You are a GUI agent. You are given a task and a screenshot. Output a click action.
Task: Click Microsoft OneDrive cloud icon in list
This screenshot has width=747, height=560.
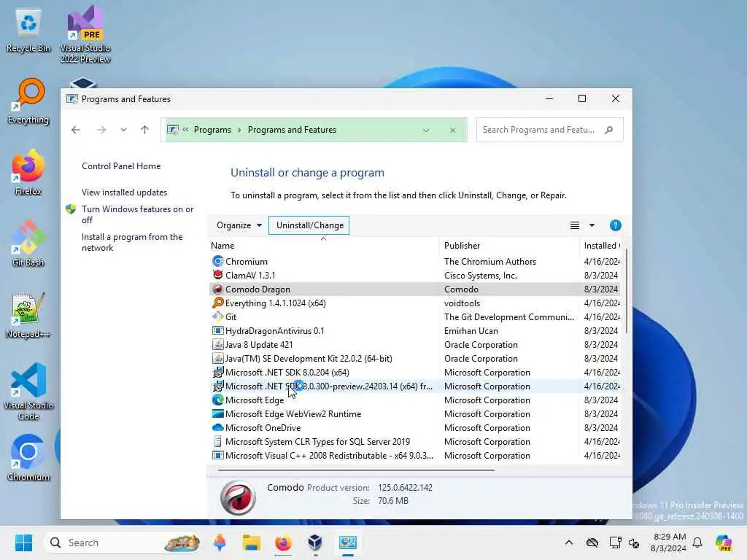point(217,427)
